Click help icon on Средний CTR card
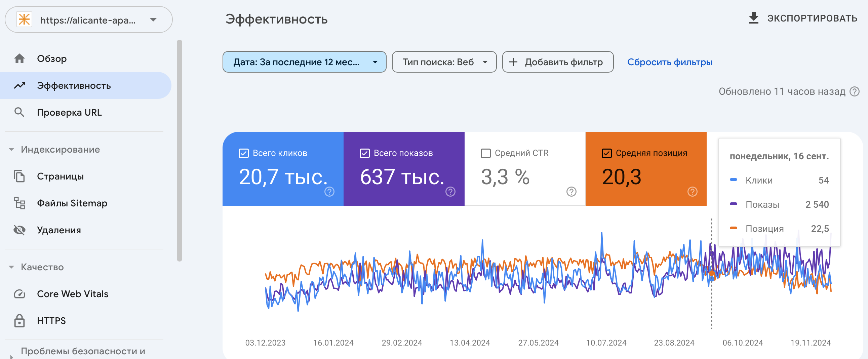 coord(571,192)
